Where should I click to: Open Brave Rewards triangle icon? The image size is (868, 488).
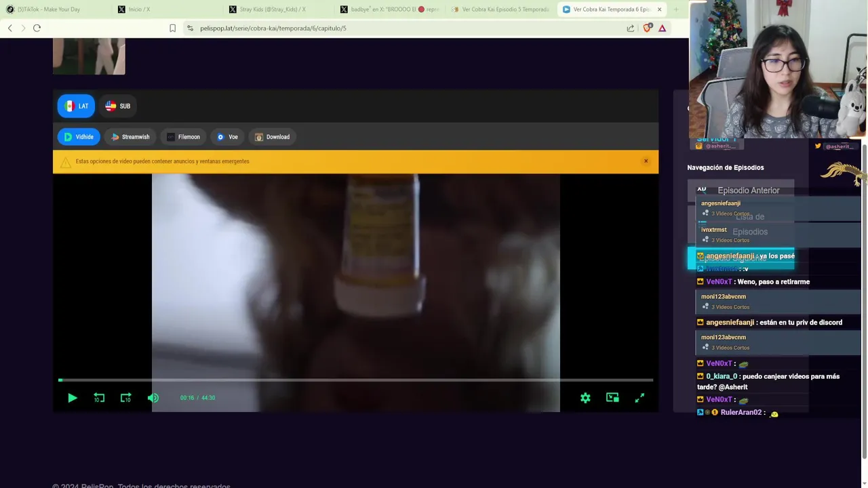coord(662,28)
